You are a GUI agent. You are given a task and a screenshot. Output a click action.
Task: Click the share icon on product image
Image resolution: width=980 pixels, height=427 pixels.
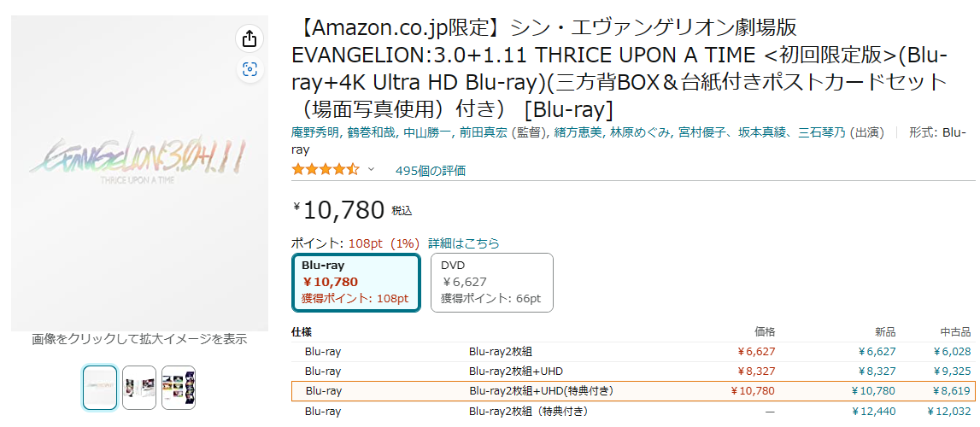tap(249, 38)
